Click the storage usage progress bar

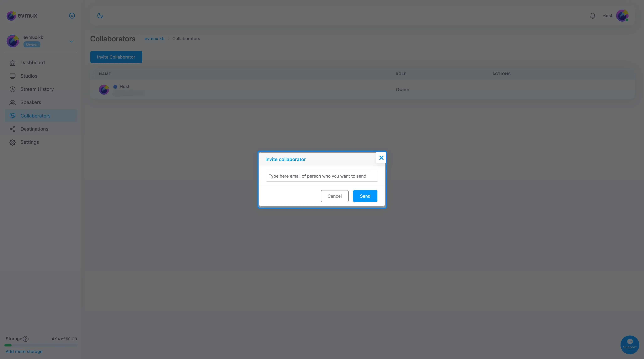(41, 345)
